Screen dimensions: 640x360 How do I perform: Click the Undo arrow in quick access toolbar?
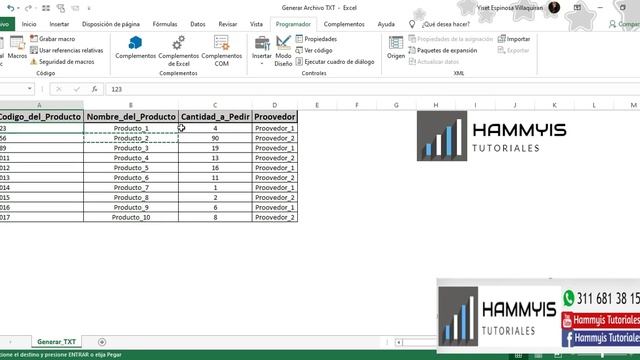click(x=10, y=8)
